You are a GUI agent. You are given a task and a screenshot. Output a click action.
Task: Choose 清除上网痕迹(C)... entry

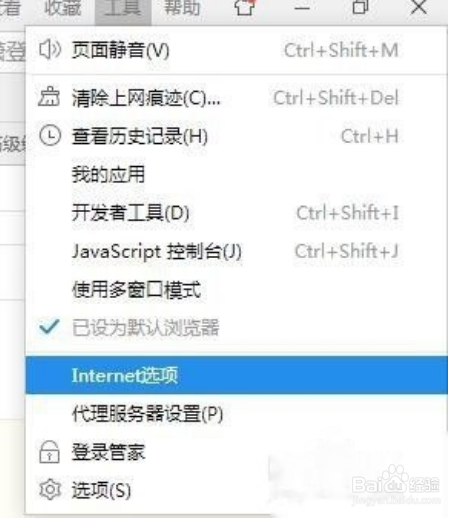(x=236, y=98)
